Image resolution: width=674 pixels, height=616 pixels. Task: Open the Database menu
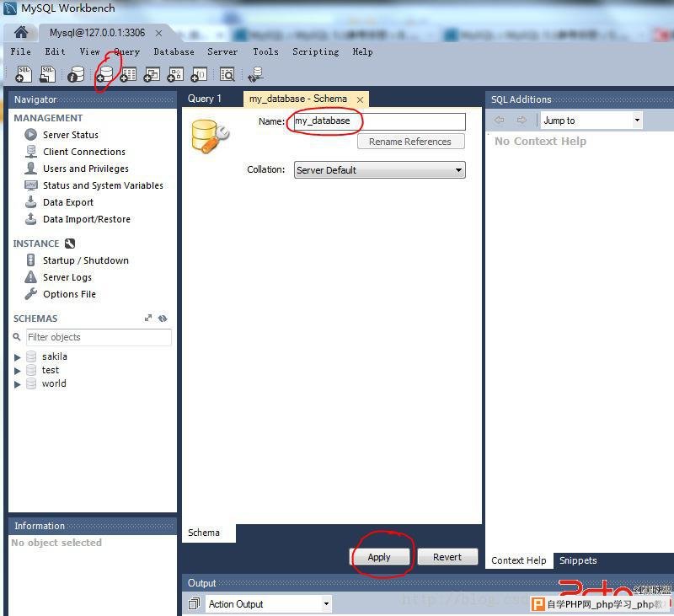point(174,51)
